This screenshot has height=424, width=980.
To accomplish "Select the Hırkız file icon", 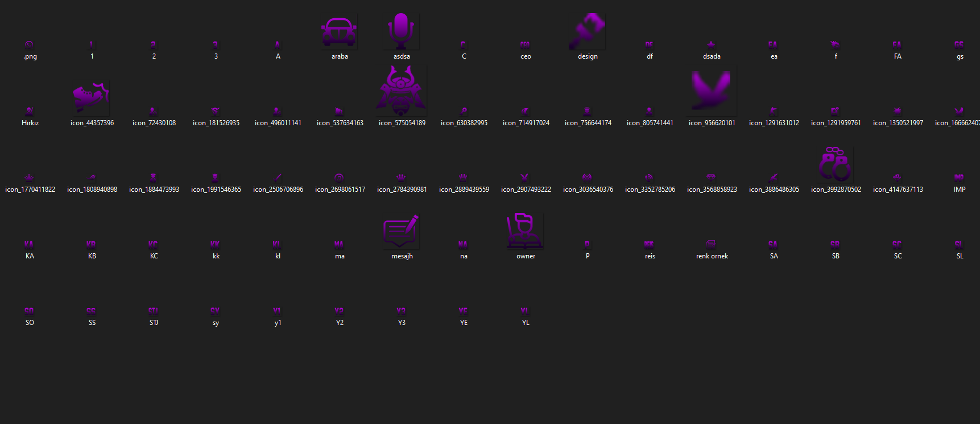I will click(29, 111).
